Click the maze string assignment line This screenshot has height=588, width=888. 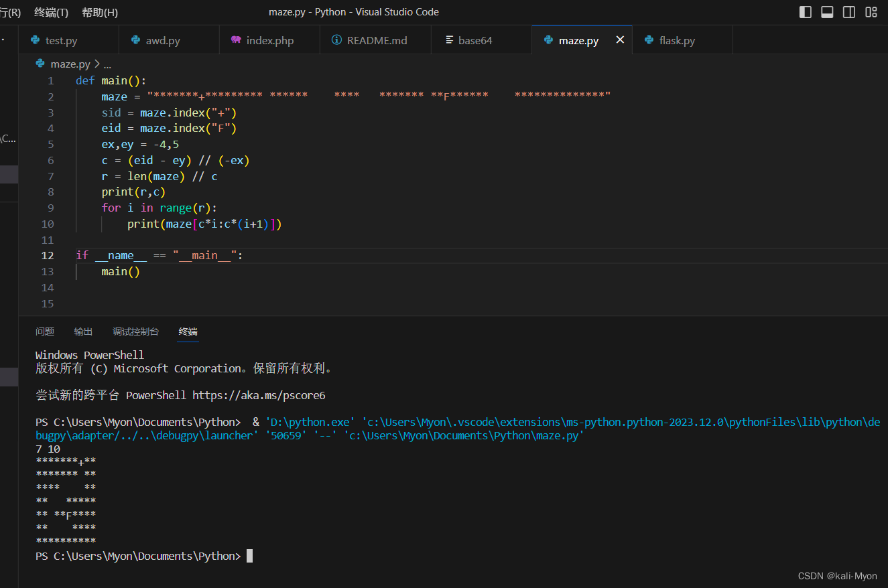click(x=356, y=96)
